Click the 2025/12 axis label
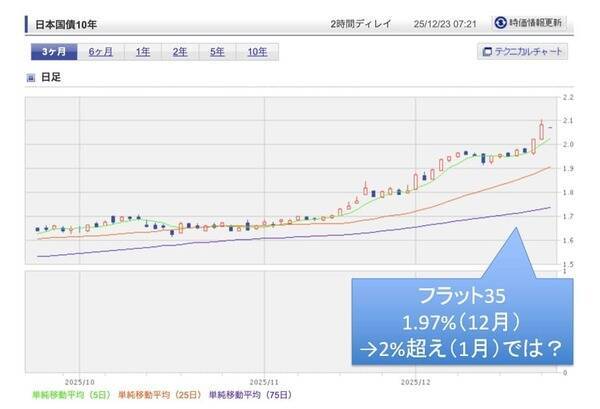Image resolution: width=600 pixels, height=409 pixels. click(416, 382)
